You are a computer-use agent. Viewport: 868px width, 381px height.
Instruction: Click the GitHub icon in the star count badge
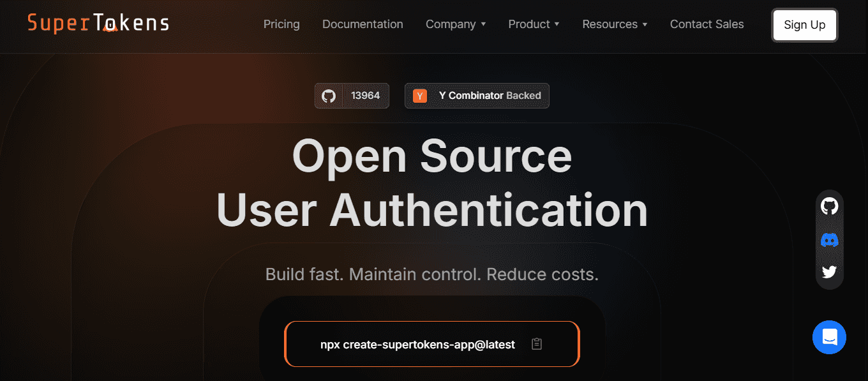coord(329,96)
